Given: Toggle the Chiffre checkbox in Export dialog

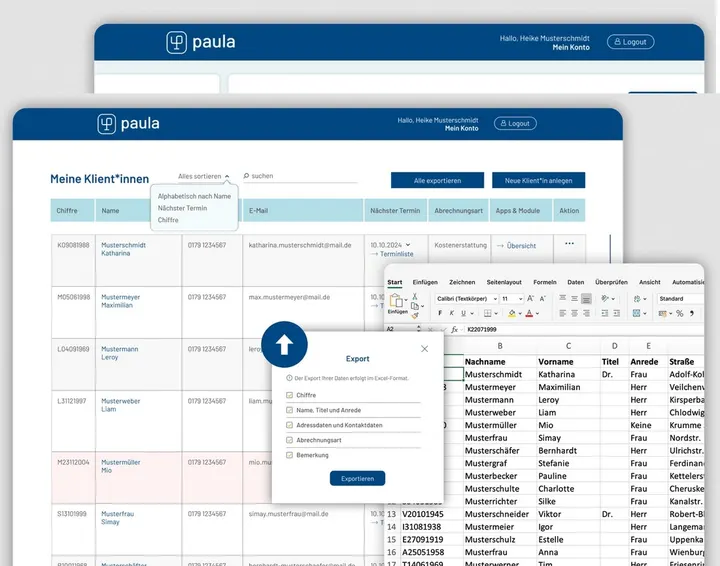Looking at the screenshot, I should click(289, 395).
